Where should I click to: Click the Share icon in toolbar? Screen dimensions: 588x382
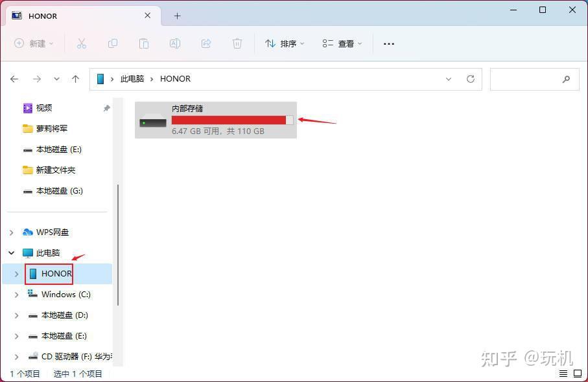206,43
